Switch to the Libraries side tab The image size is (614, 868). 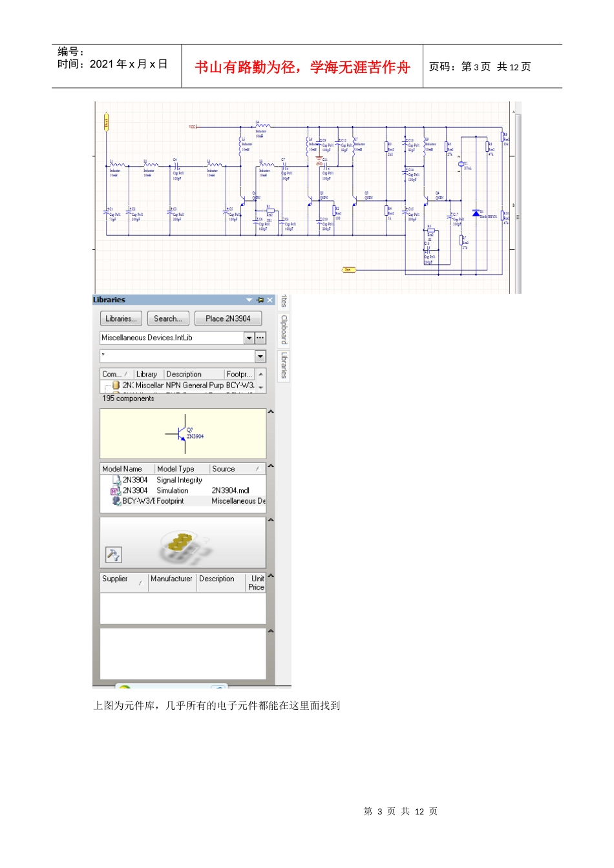(x=284, y=366)
